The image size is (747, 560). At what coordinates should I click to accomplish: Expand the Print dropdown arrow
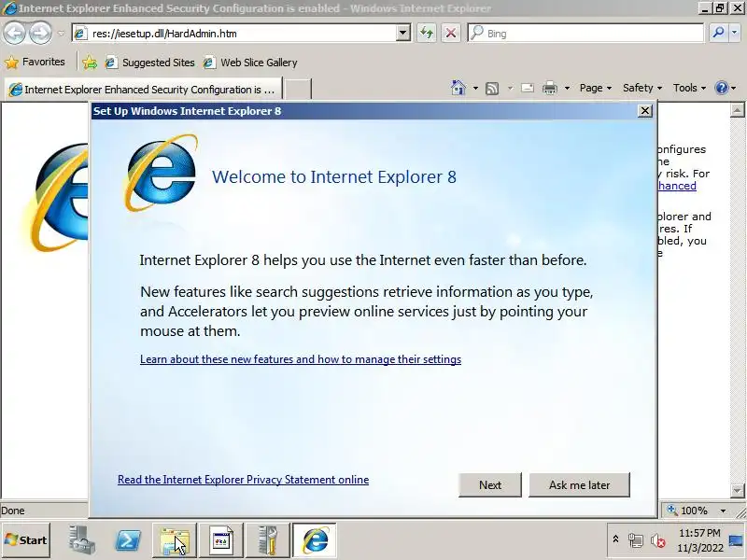(x=567, y=88)
